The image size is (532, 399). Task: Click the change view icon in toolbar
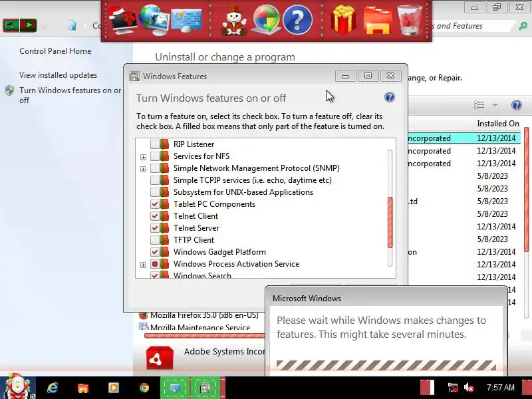479,105
